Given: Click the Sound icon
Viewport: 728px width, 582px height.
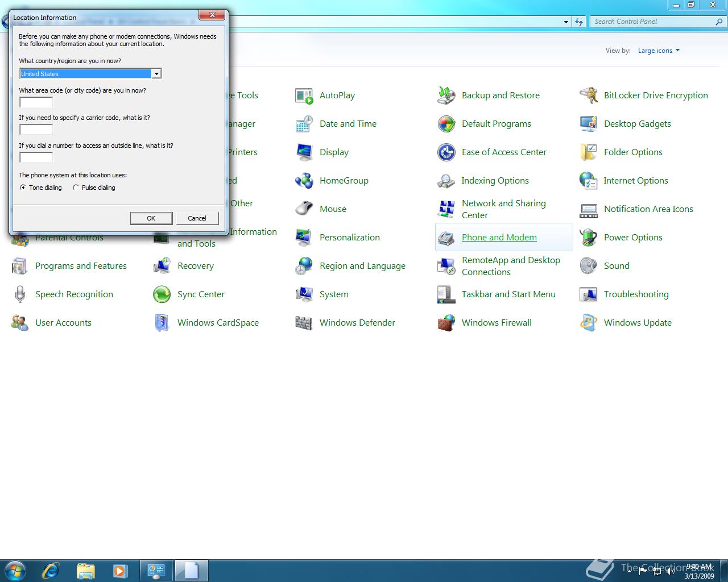Looking at the screenshot, I should (588, 266).
